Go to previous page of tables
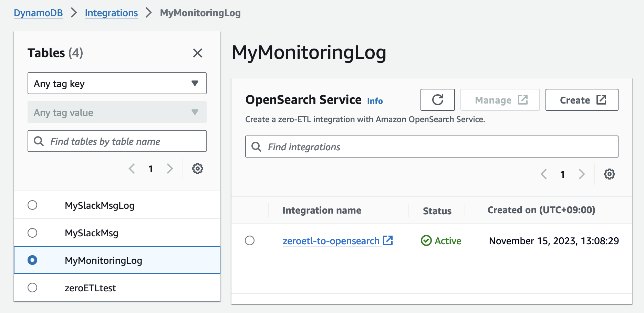The height and width of the screenshot is (313, 644). coord(132,169)
